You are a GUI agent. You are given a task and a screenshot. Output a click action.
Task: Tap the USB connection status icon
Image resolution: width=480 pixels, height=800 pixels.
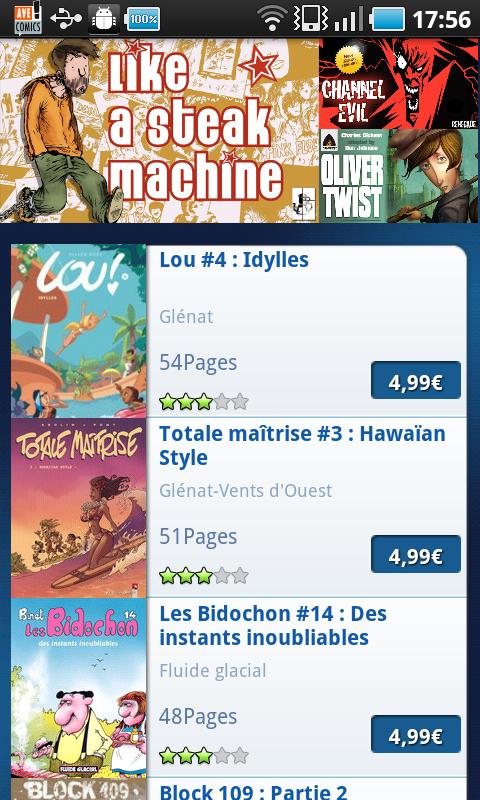(66, 19)
